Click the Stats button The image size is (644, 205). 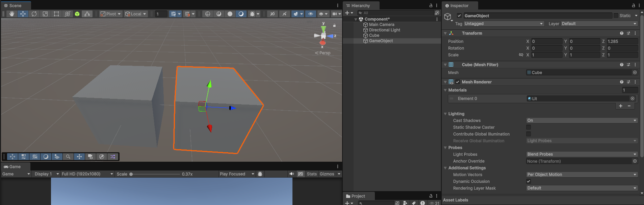click(312, 174)
